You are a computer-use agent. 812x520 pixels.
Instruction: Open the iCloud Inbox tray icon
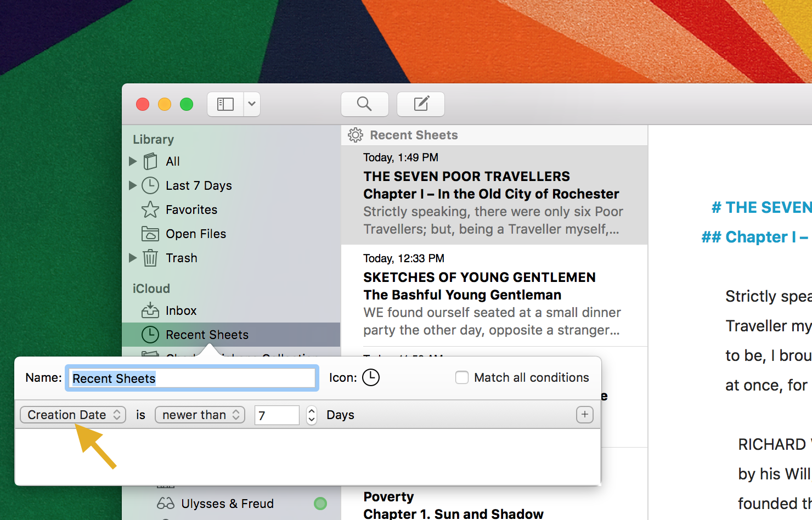click(150, 310)
